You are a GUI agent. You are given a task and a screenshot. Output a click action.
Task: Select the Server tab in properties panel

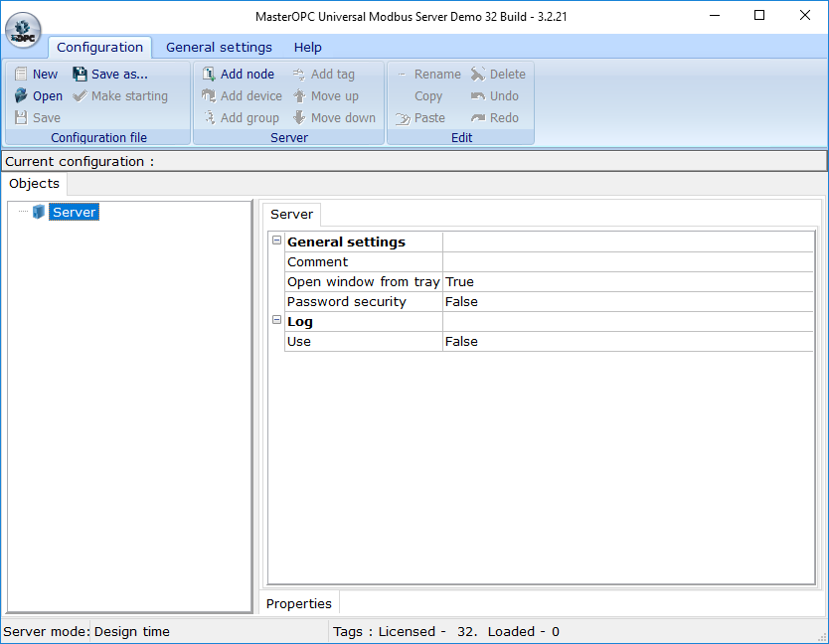click(x=292, y=214)
